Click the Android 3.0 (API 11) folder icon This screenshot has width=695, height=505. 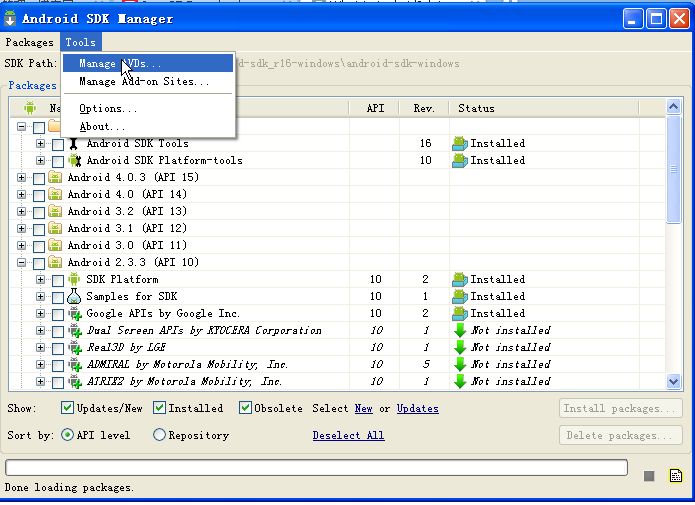tap(55, 245)
